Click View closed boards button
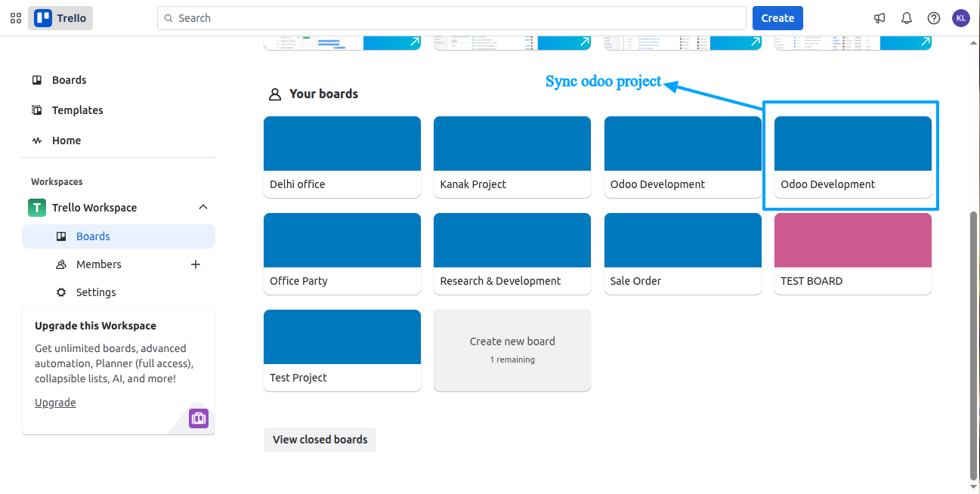 click(x=320, y=440)
